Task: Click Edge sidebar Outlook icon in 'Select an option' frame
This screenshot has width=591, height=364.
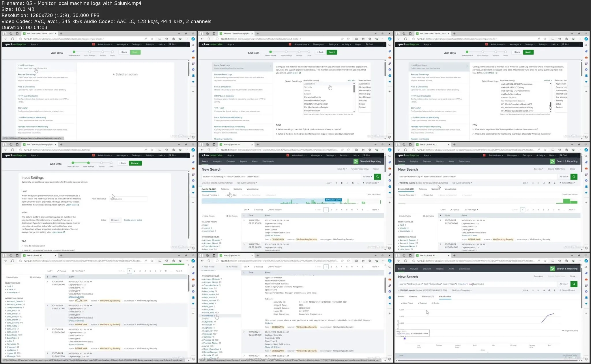Action: (193, 76)
